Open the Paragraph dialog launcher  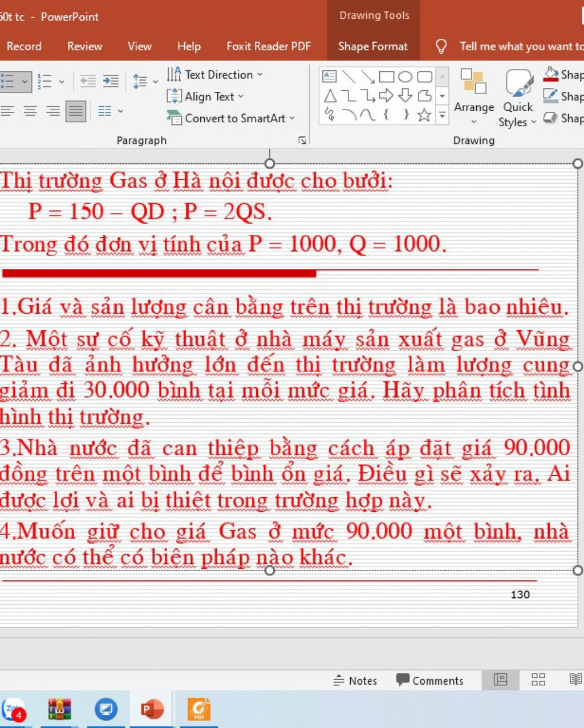pyautogui.click(x=302, y=140)
